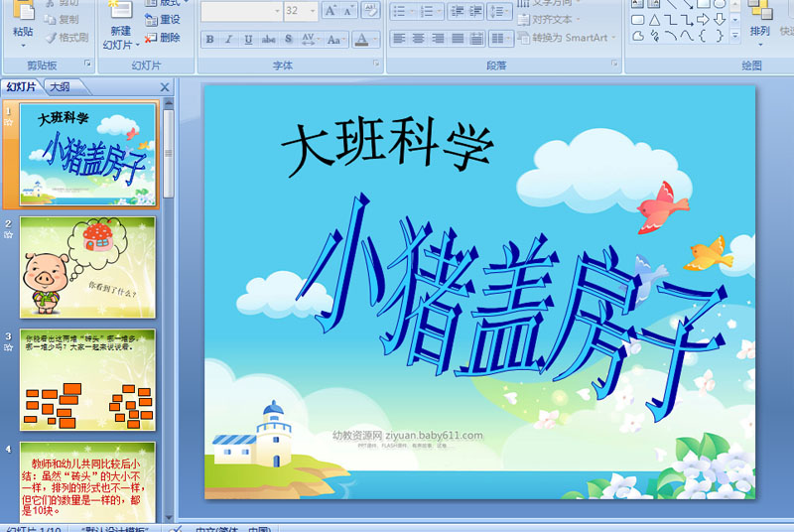The height and width of the screenshot is (532, 794).
Task: Click the format painter (格式刷) icon
Action: pos(66,38)
